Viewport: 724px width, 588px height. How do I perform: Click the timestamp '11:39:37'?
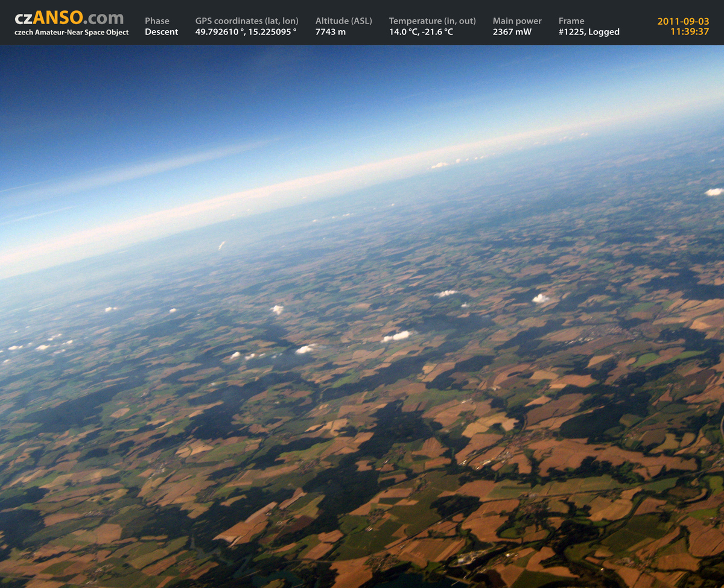[690, 31]
